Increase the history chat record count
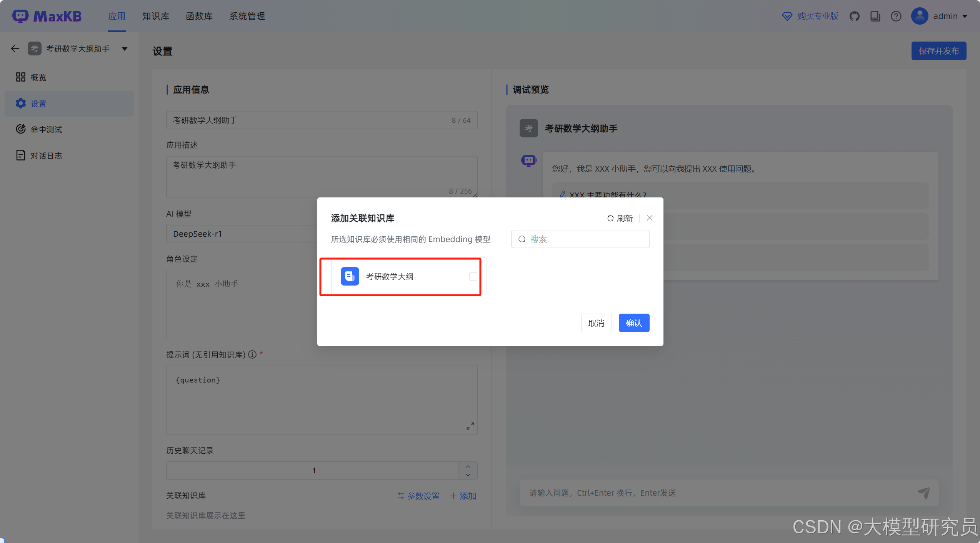Viewport: 980px width, 543px height. (x=468, y=466)
